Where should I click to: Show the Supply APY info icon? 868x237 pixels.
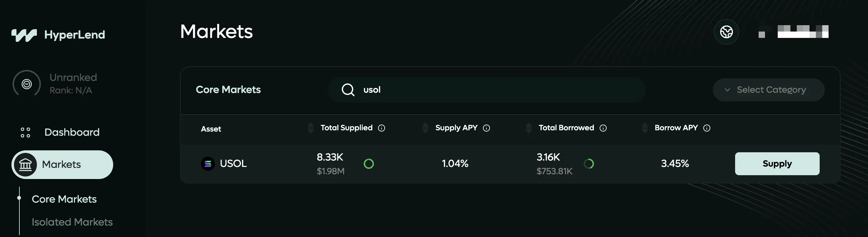coord(486,128)
